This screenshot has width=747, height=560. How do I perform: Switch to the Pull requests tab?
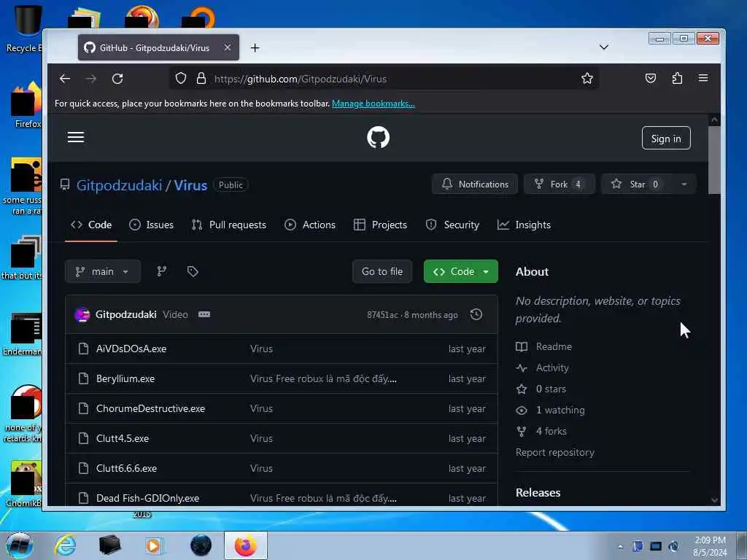coord(228,225)
